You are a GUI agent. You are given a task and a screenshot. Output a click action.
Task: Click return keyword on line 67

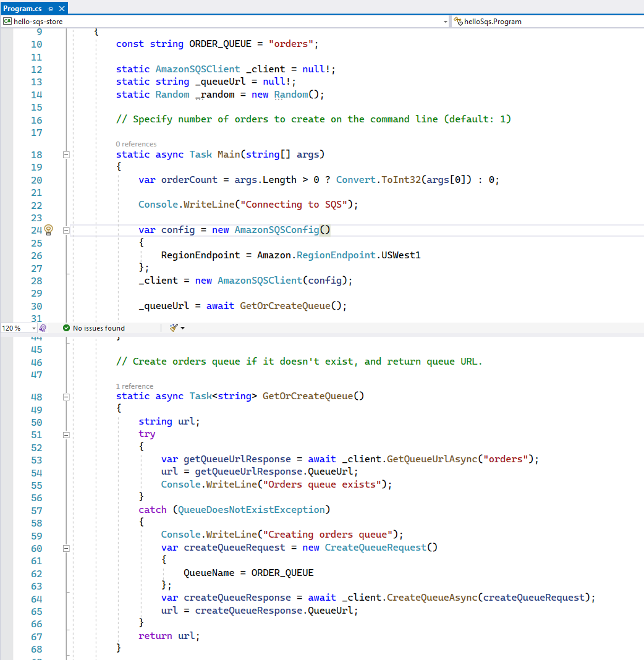(x=155, y=636)
